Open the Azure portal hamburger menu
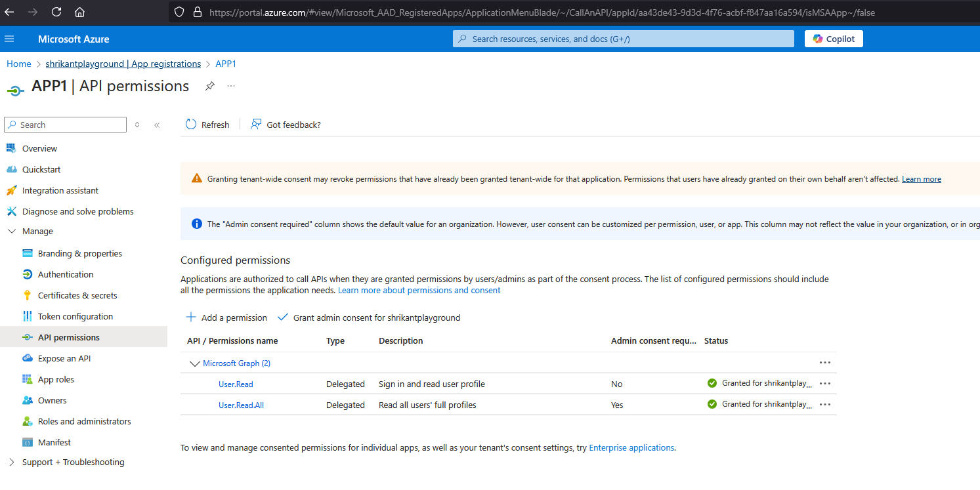This screenshot has width=980, height=490. click(x=9, y=39)
